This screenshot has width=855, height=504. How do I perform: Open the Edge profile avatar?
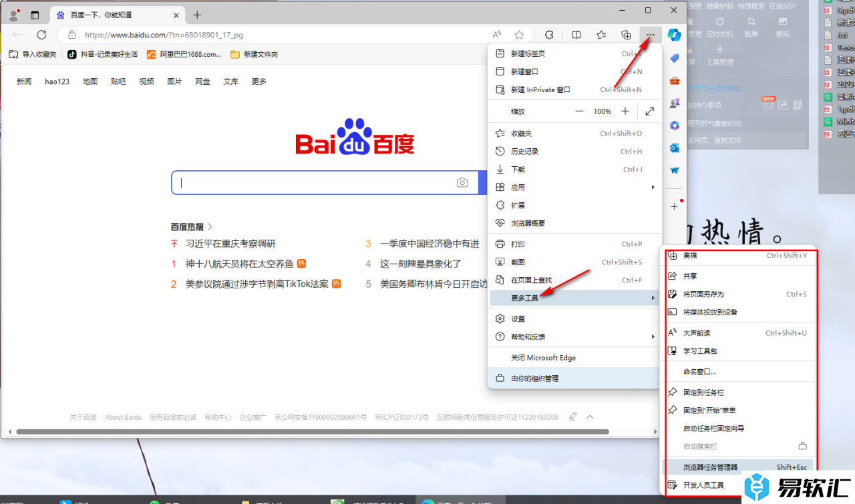pyautogui.click(x=13, y=15)
